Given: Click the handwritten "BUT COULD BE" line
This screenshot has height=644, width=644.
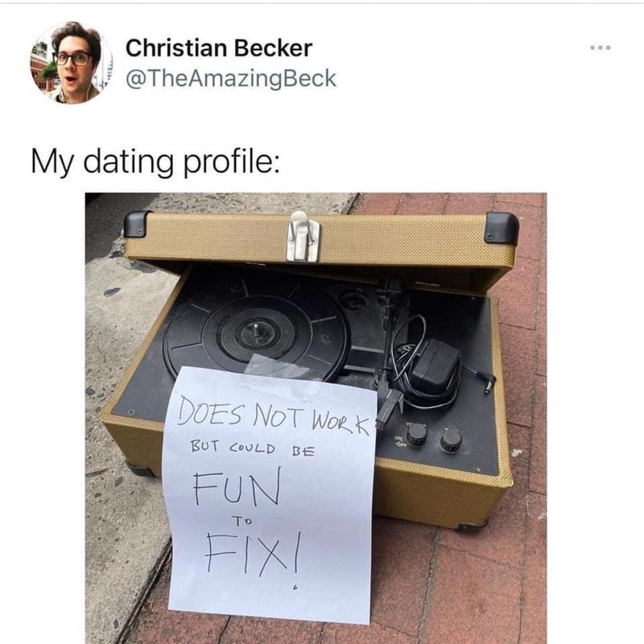Looking at the screenshot, I should (x=252, y=448).
